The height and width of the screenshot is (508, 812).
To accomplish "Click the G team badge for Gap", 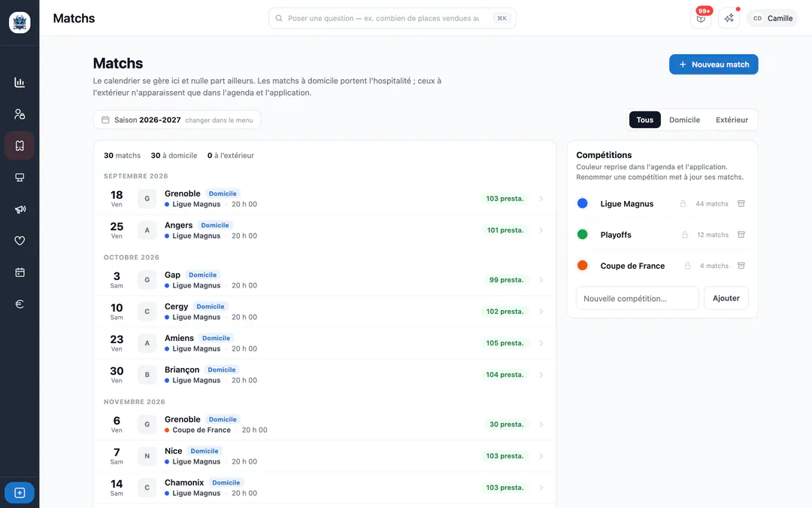I will (147, 280).
